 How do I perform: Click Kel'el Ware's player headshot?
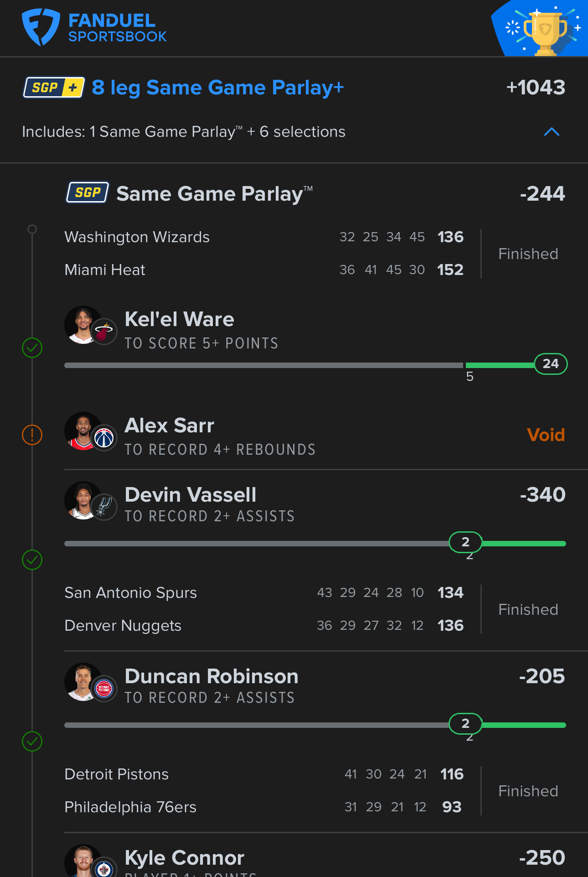83,325
